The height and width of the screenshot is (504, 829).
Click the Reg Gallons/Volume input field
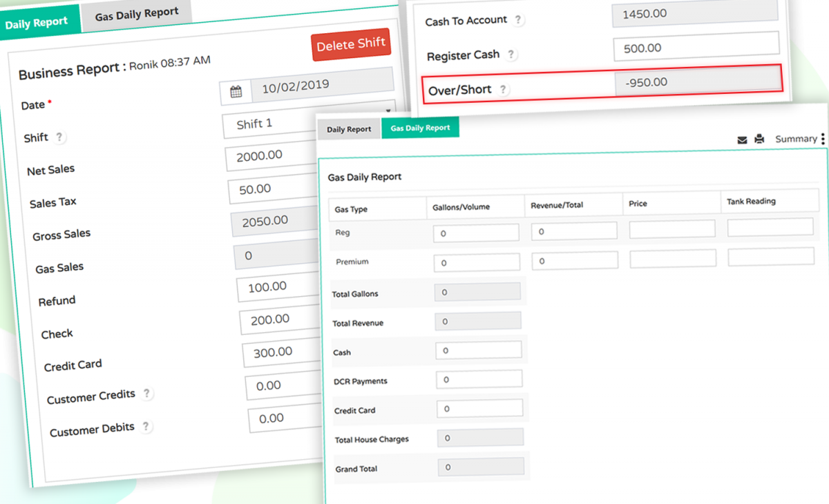pos(476,233)
